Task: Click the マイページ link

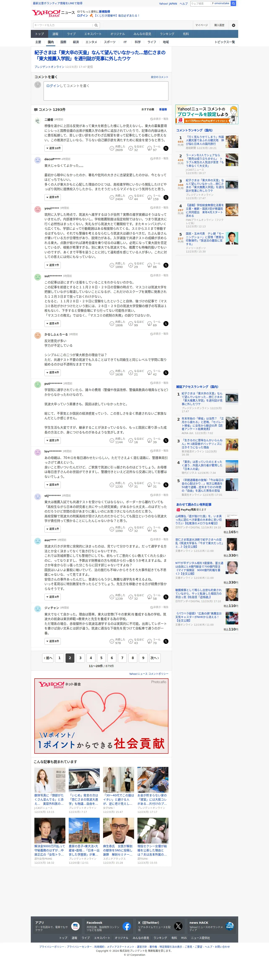Action: pyautogui.click(x=202, y=25)
